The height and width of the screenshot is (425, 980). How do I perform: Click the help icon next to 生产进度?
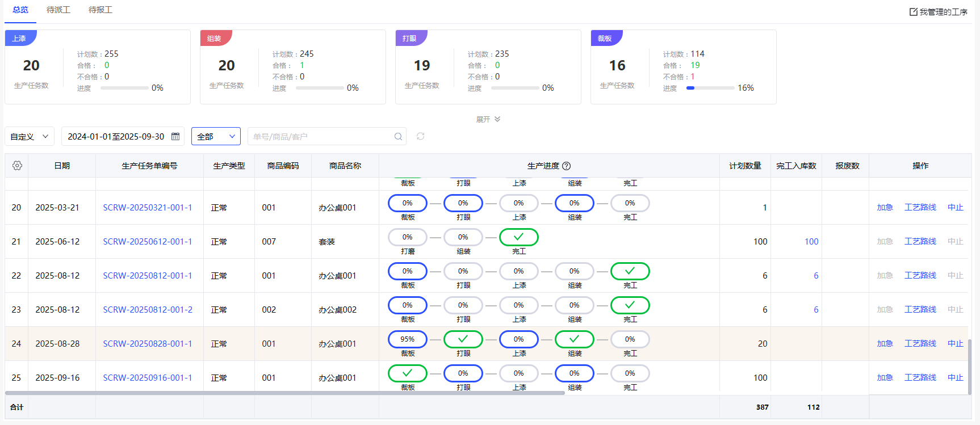[566, 166]
